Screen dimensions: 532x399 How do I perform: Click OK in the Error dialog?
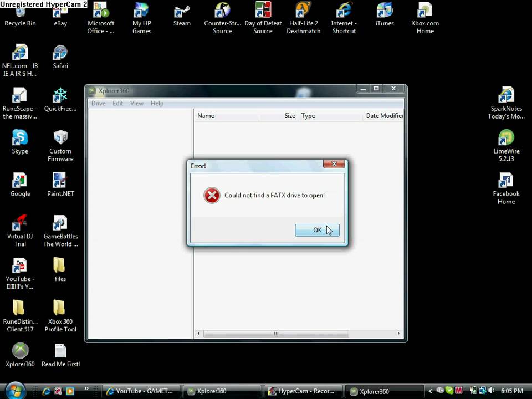317,230
